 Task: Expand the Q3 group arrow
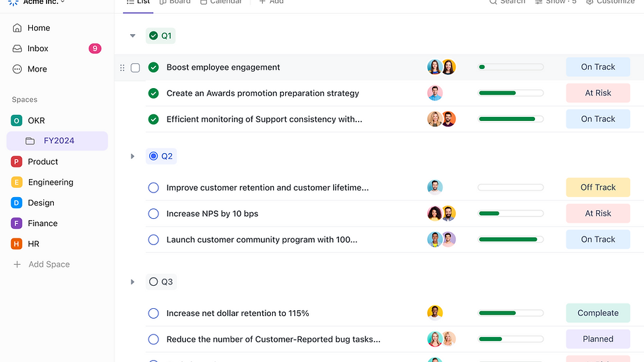(x=133, y=282)
